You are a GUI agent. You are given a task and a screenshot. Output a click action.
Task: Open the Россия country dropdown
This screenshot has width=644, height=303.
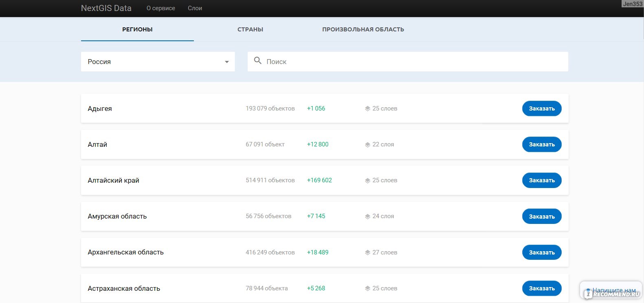(158, 62)
